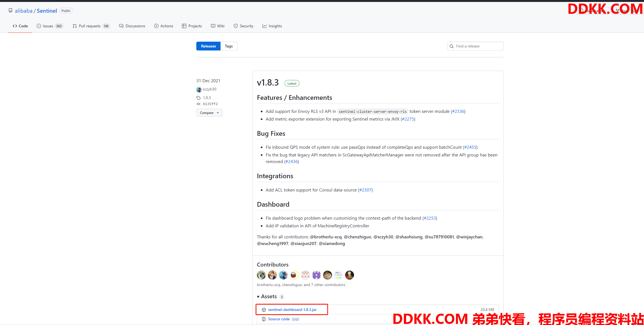
Task: Click the @shaohsiung mention
Action: point(409,237)
